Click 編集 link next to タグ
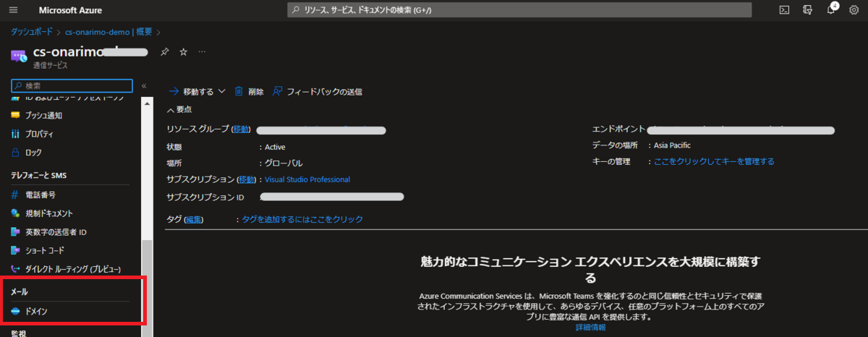868x337 pixels. point(193,219)
